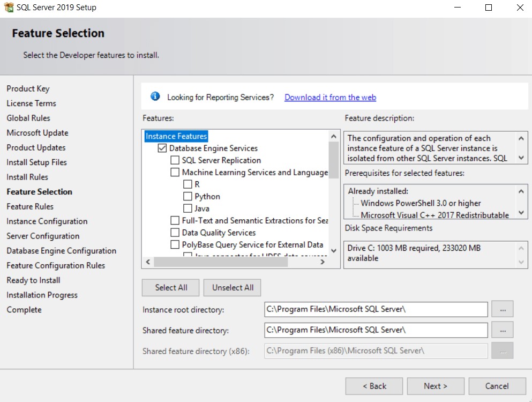Proceed with the Next button
Image resolution: width=532 pixels, height=402 pixels.
(x=436, y=386)
